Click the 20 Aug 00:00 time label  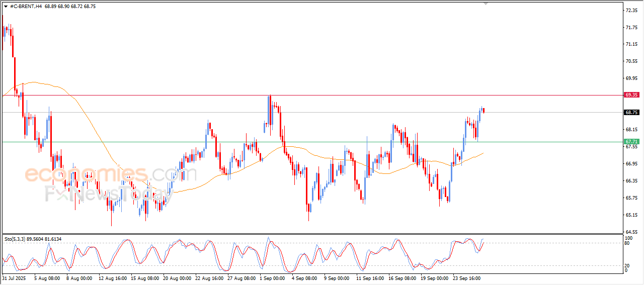(x=176, y=277)
